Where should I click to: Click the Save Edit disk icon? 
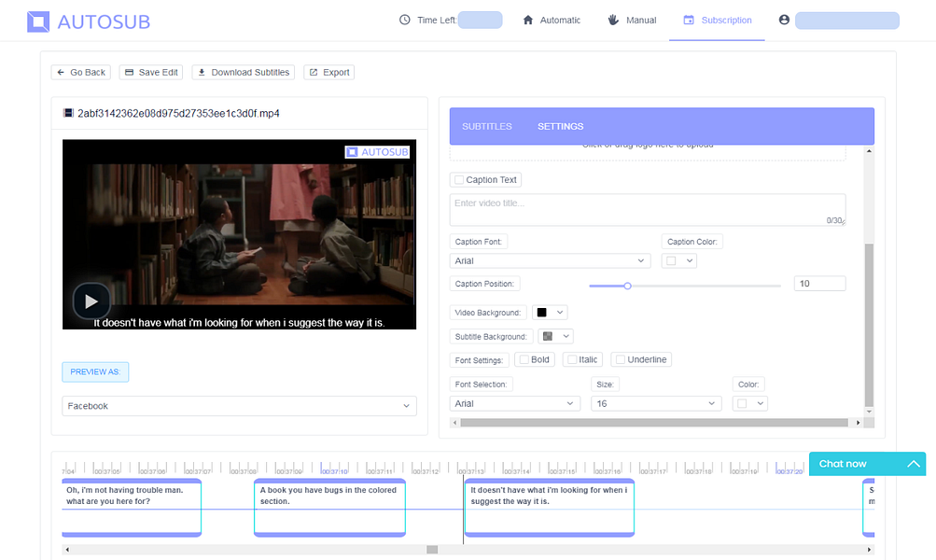pyautogui.click(x=131, y=72)
